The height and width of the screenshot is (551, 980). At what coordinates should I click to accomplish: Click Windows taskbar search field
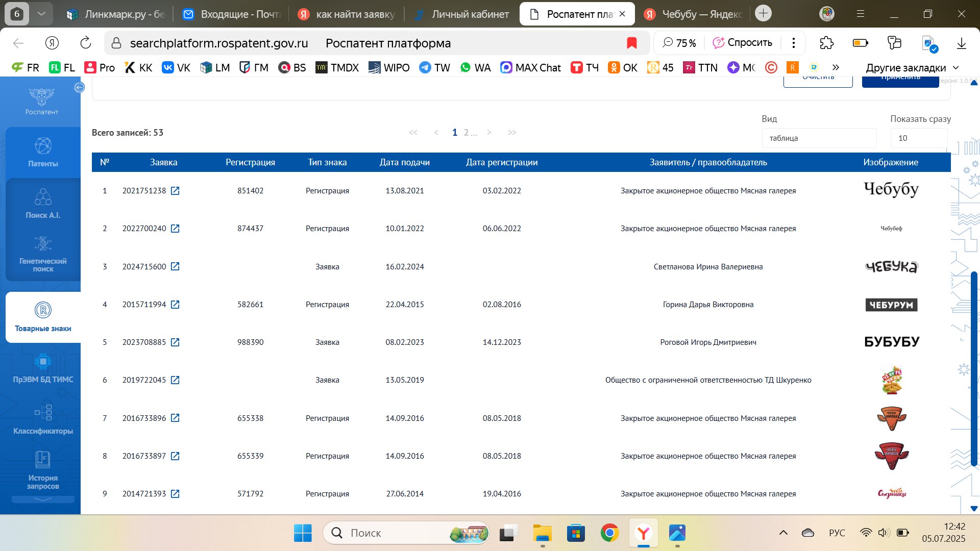pos(406,533)
